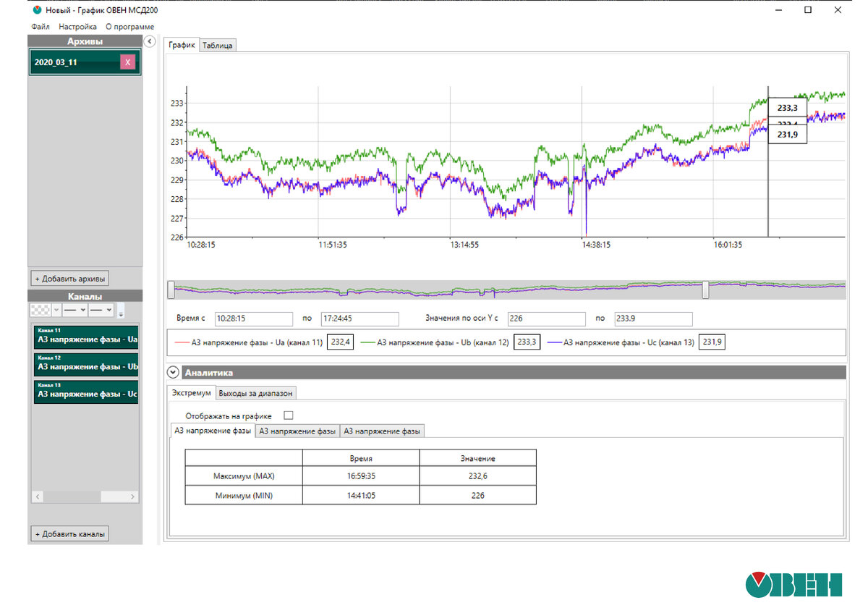This screenshot has width=868, height=608.
Task: Click the Время column header
Action: point(360,458)
